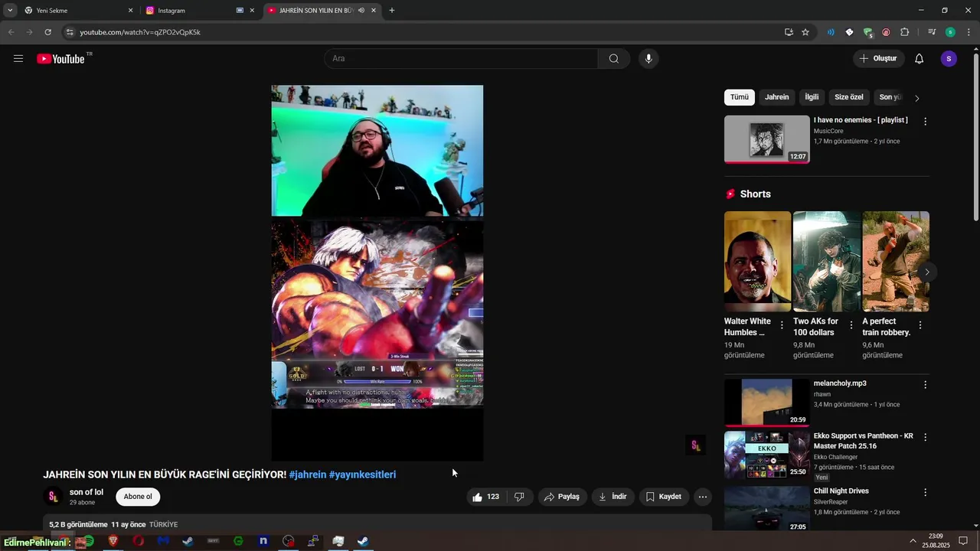Play the I have no enemies thumbnail

point(766,139)
